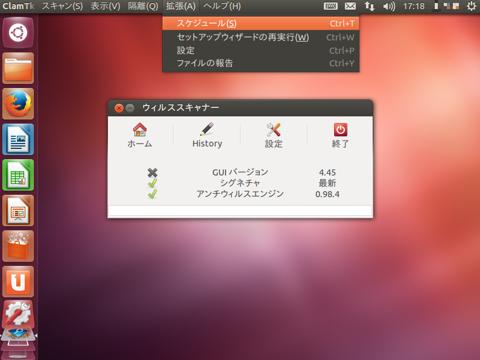Open the Ubuntu Dash home launcher
This screenshot has height=360, width=480.
[x=18, y=33]
